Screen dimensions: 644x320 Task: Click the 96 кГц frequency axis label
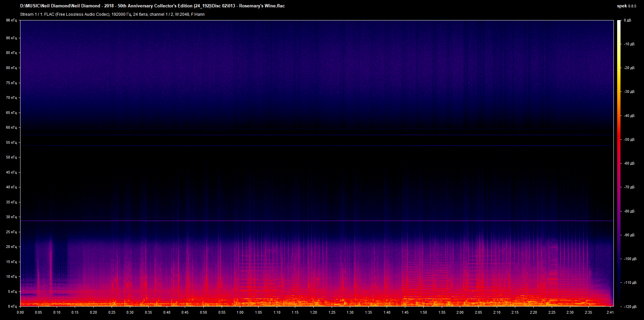point(11,20)
